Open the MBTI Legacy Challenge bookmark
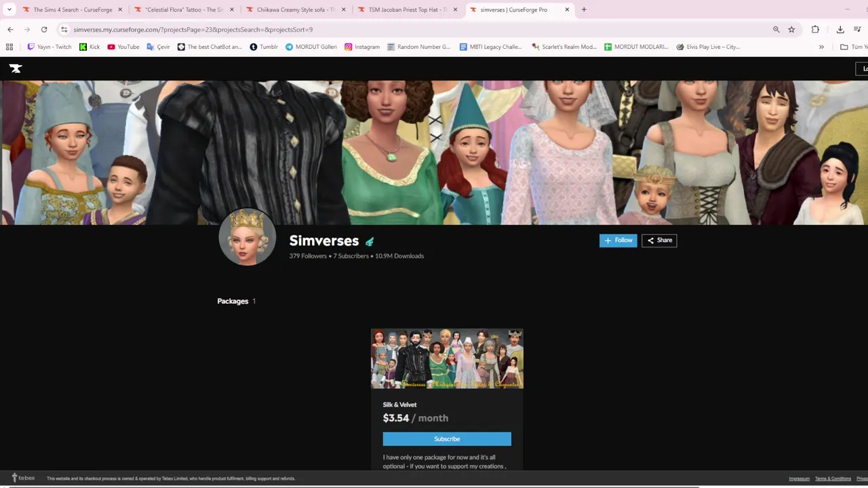This screenshot has height=488, width=868. tap(491, 47)
